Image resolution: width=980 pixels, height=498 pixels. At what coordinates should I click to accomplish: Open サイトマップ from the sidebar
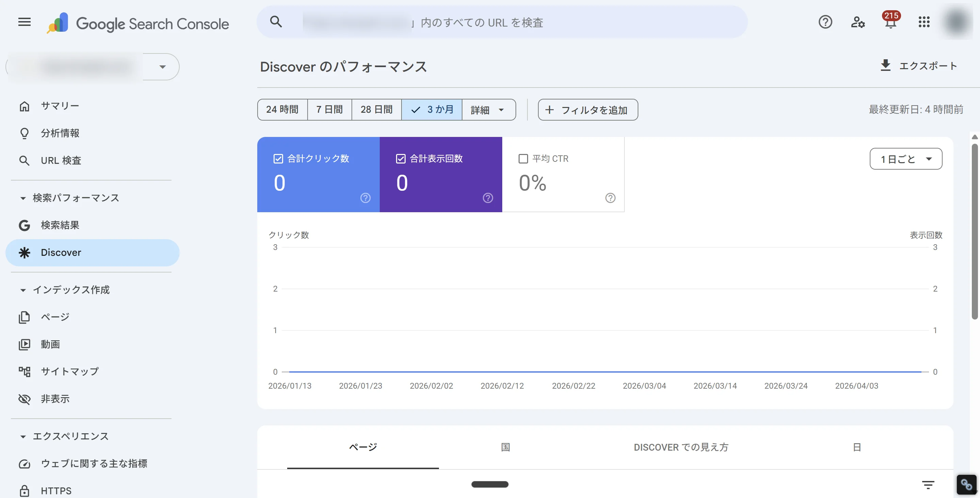[70, 371]
